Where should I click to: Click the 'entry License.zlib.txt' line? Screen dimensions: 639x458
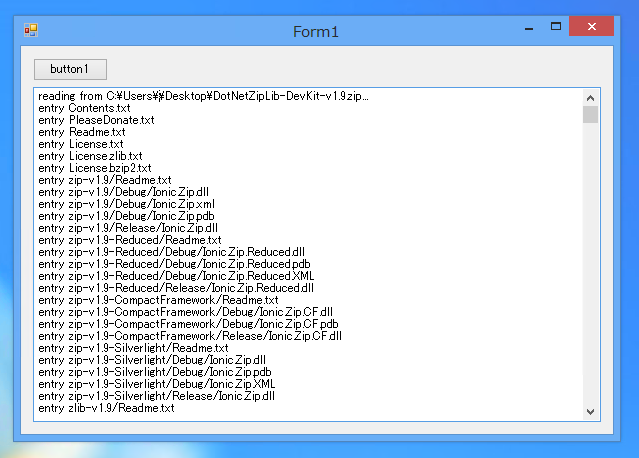[x=90, y=156]
